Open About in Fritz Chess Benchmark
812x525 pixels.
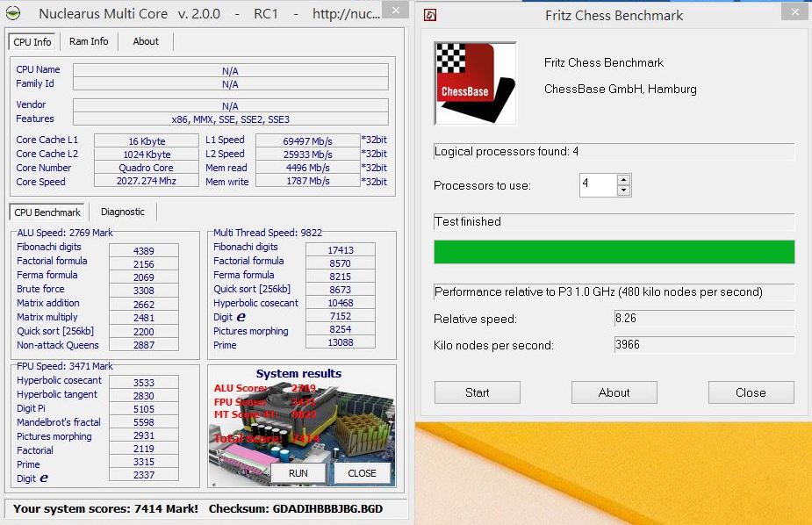[614, 392]
